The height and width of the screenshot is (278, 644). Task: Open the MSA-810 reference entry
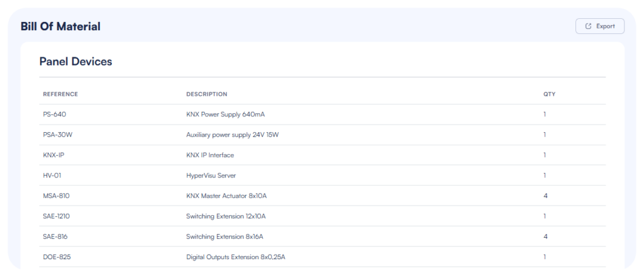coord(56,196)
